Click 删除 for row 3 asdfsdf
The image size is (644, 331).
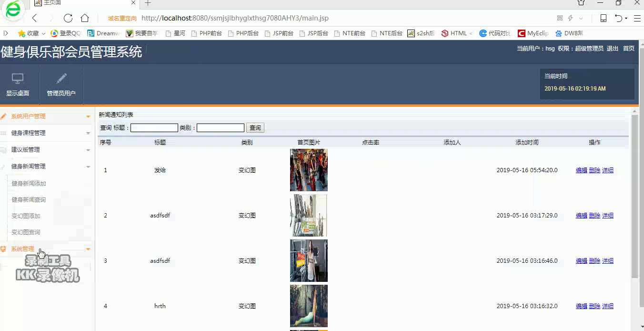coord(594,261)
